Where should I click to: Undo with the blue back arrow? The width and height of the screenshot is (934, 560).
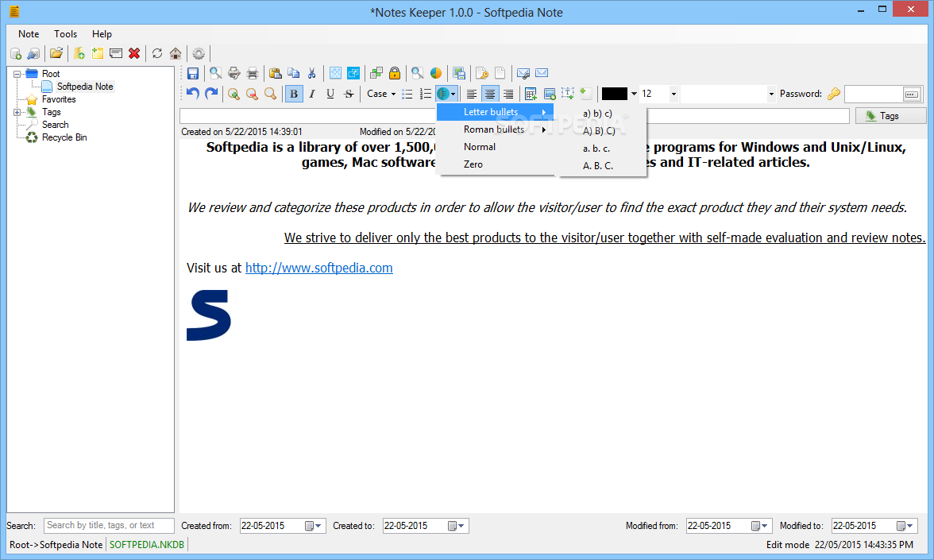[193, 94]
